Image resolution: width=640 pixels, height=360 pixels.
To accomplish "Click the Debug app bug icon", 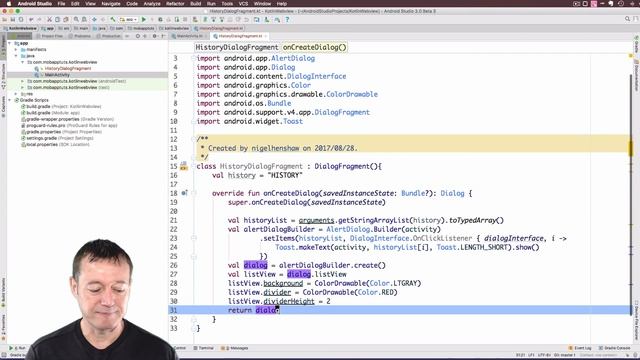I will [x=160, y=20].
